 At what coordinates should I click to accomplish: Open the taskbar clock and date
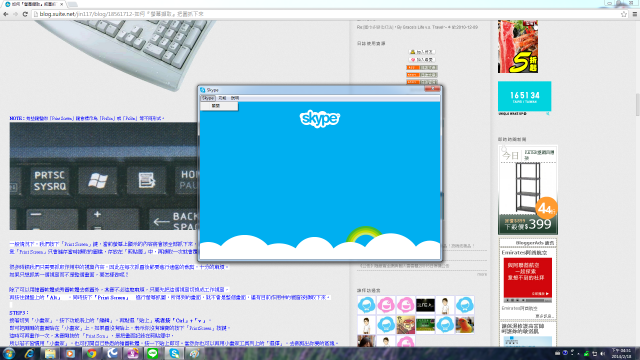[621, 353]
